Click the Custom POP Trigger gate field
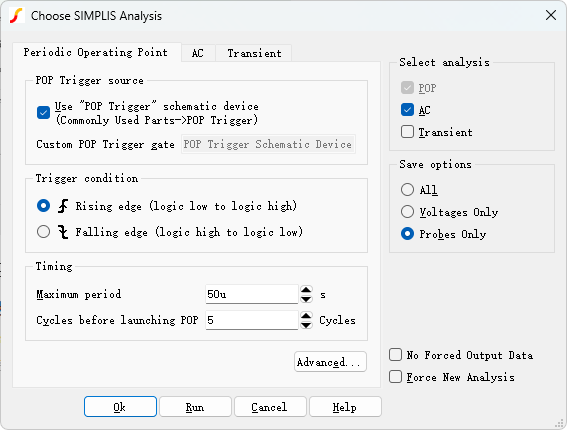Screen dimensions: 567x430 click(x=268, y=144)
